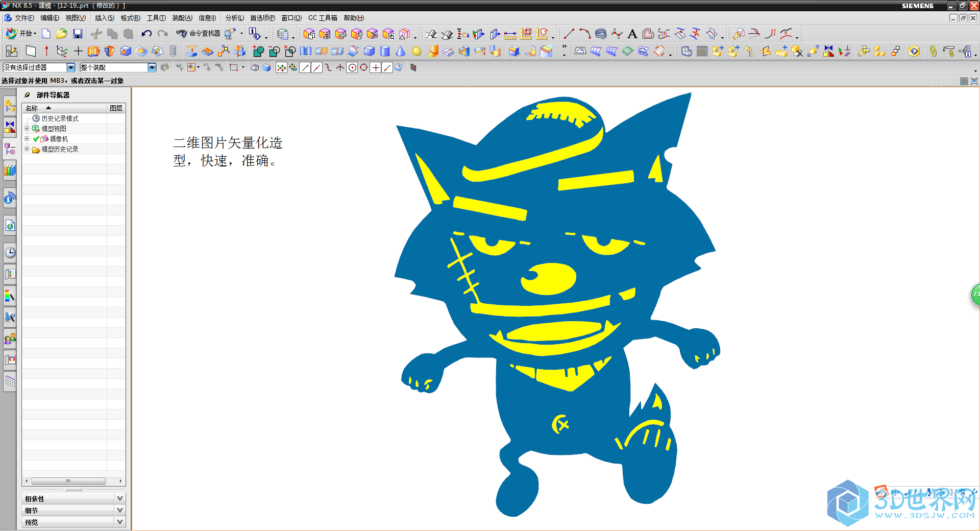The width and height of the screenshot is (980, 531).
Task: Click the Undo arrow icon
Action: point(146,34)
